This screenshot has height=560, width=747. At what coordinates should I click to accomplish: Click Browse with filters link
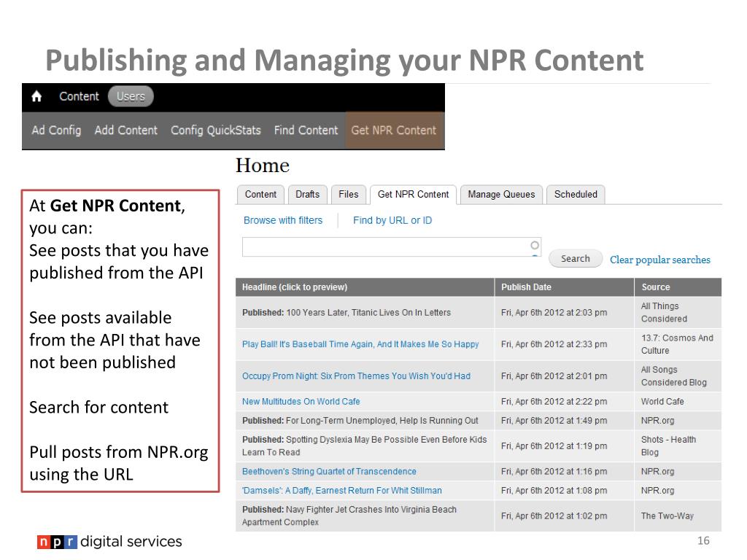tap(283, 220)
